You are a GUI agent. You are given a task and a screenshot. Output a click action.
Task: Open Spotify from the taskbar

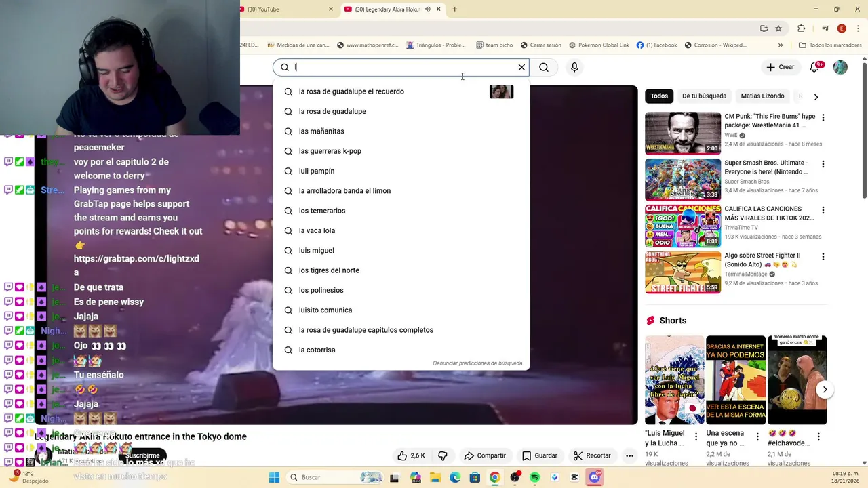[x=535, y=477]
